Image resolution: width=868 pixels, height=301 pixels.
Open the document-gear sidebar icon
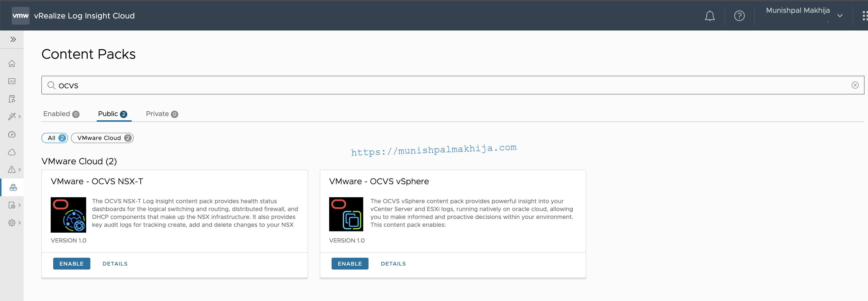12,205
